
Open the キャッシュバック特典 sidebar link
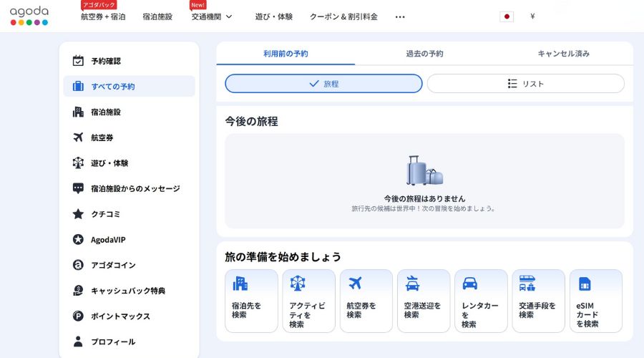click(x=129, y=291)
